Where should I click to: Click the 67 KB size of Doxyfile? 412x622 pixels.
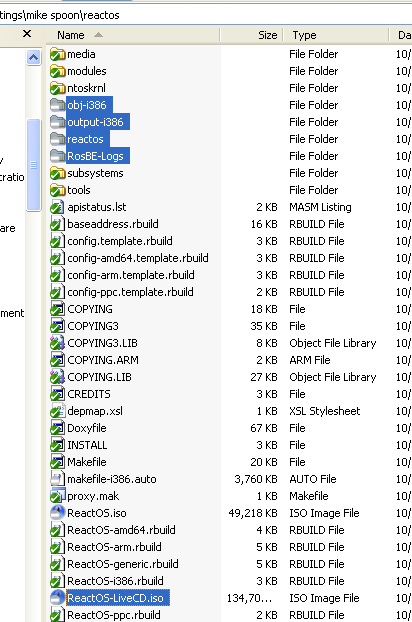263,428
